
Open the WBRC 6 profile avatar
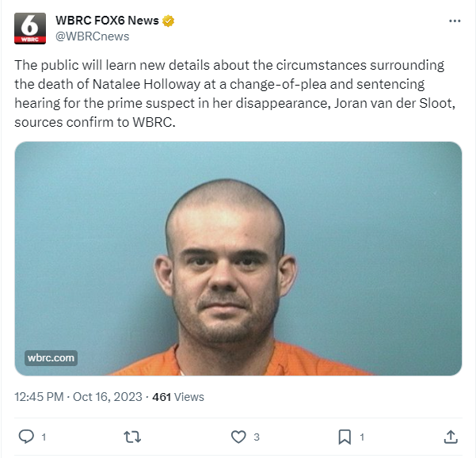coord(30,29)
